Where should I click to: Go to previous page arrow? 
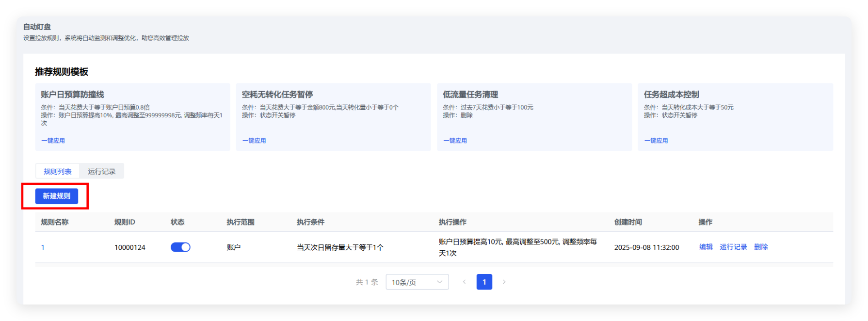click(x=464, y=282)
